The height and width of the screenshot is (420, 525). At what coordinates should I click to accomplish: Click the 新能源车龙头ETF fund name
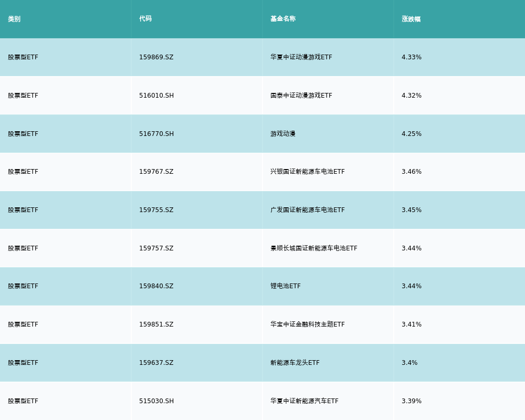point(295,363)
